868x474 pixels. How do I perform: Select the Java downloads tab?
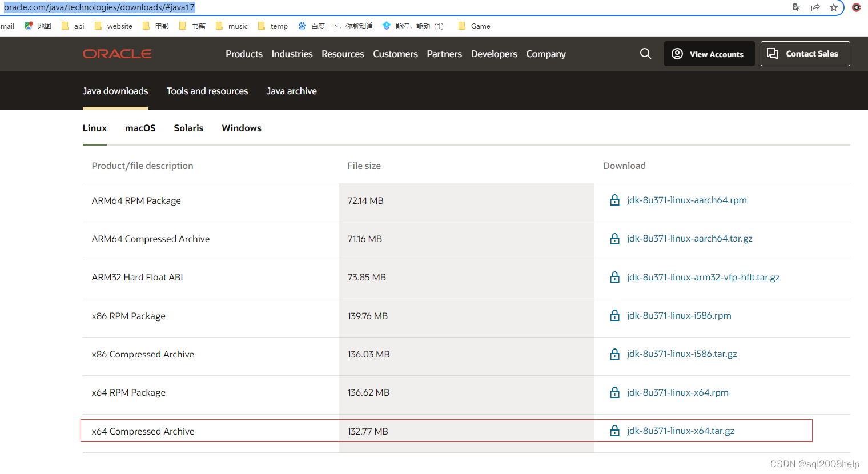115,91
